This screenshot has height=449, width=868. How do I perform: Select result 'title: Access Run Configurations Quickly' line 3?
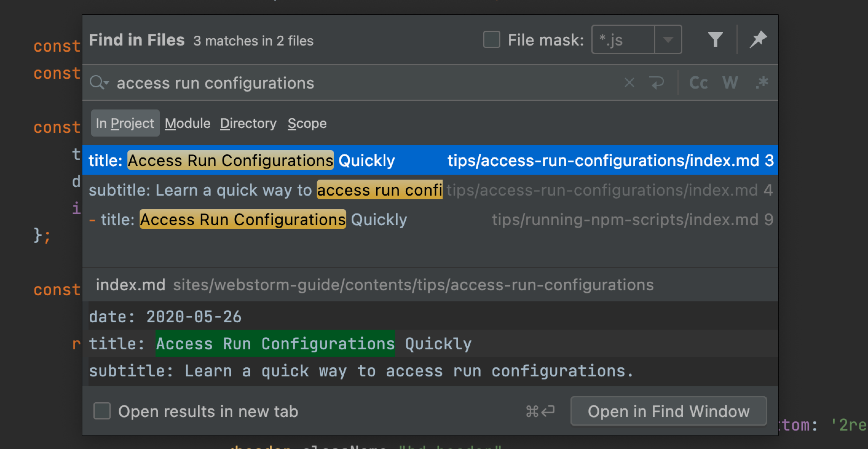(x=430, y=161)
